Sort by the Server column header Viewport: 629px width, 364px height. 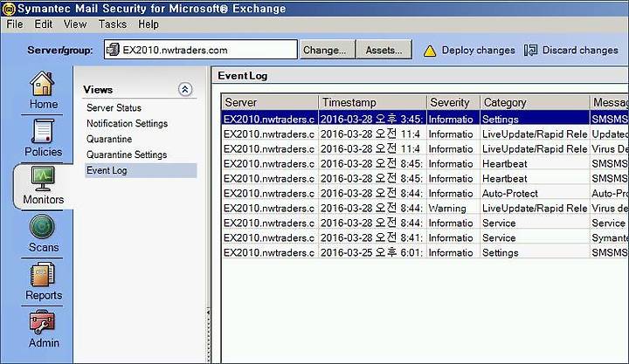tap(270, 103)
